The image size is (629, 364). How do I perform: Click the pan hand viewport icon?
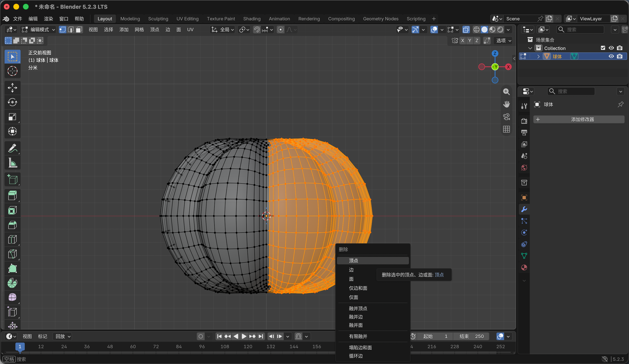point(506,104)
